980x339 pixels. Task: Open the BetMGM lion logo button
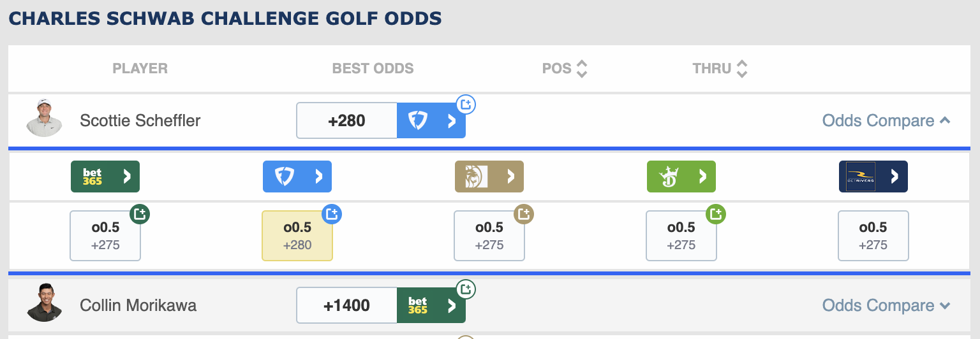489,177
